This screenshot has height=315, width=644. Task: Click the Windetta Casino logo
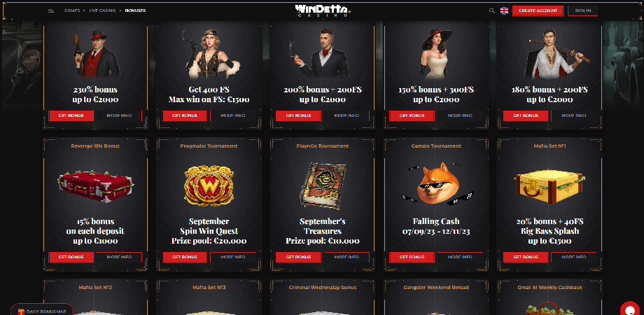click(323, 10)
